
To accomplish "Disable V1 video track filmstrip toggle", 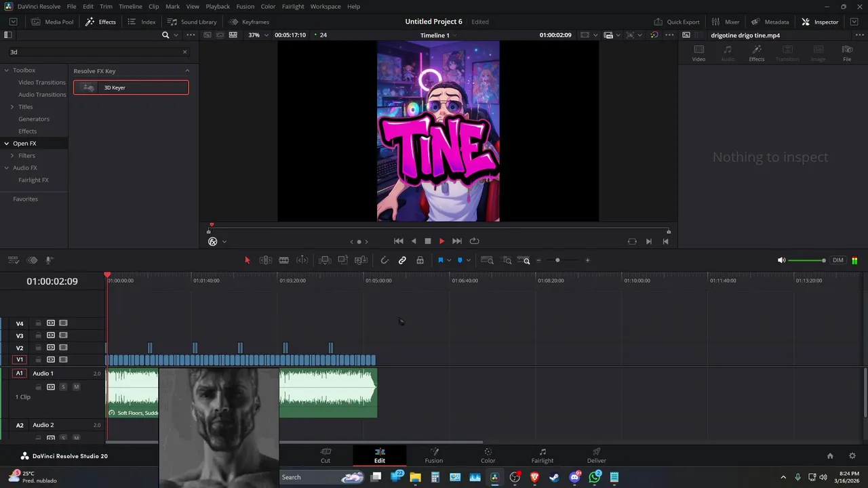I will pyautogui.click(x=63, y=360).
